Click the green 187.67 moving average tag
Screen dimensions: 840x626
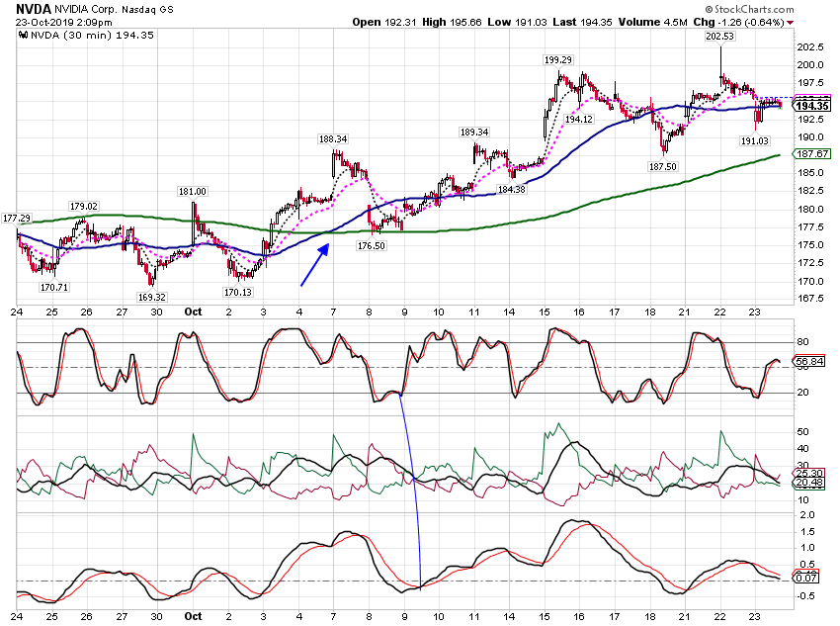coord(812,154)
